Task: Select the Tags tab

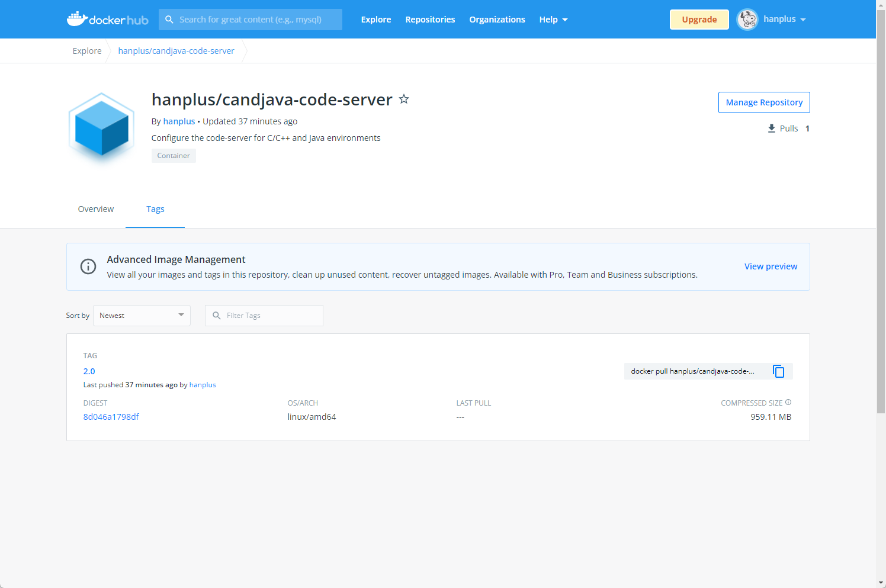Action: 155,209
